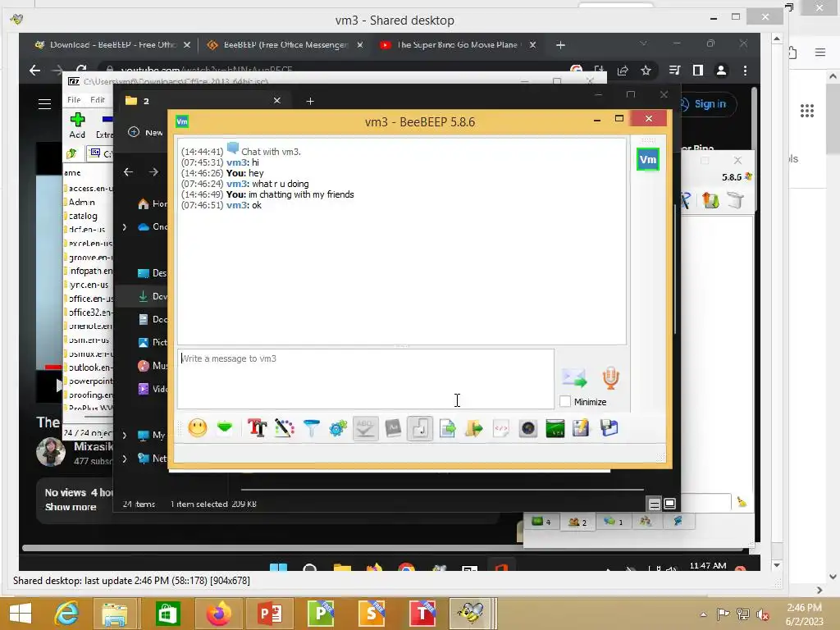
Task: Open the blue pin tab in BeeBEEP main window
Action: 678,521
